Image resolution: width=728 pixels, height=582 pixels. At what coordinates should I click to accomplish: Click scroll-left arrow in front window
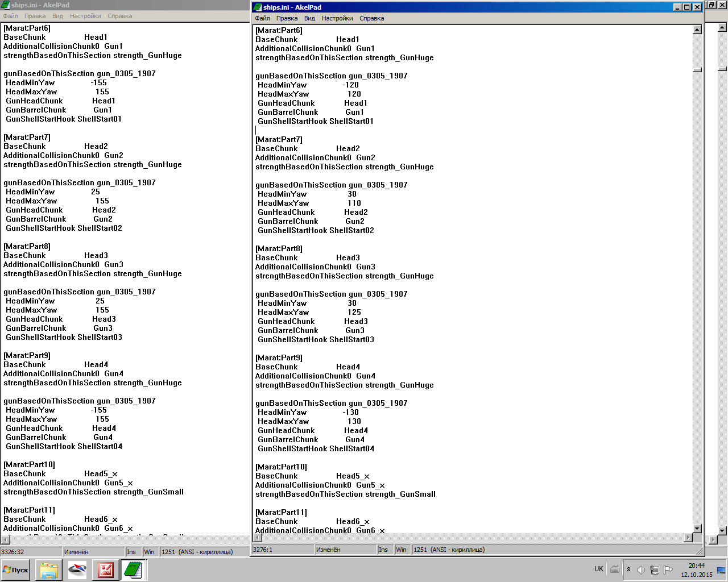[257, 538]
